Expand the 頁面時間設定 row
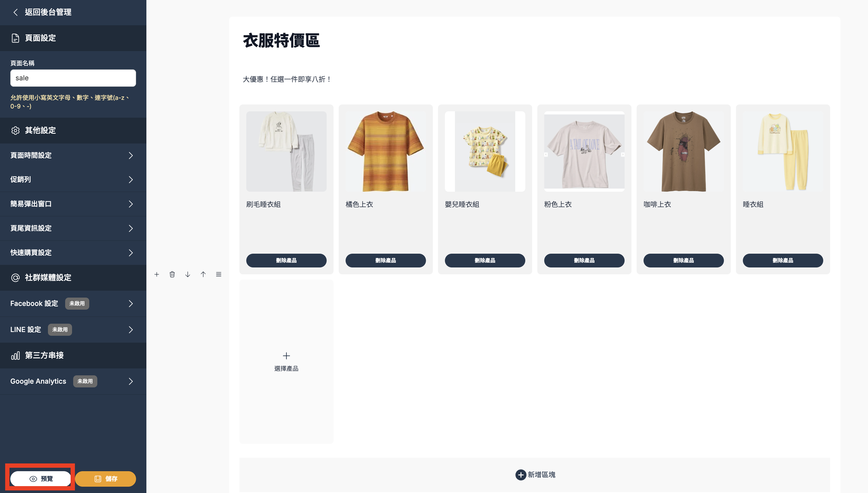Screen dimensions: 868x493 73,156
